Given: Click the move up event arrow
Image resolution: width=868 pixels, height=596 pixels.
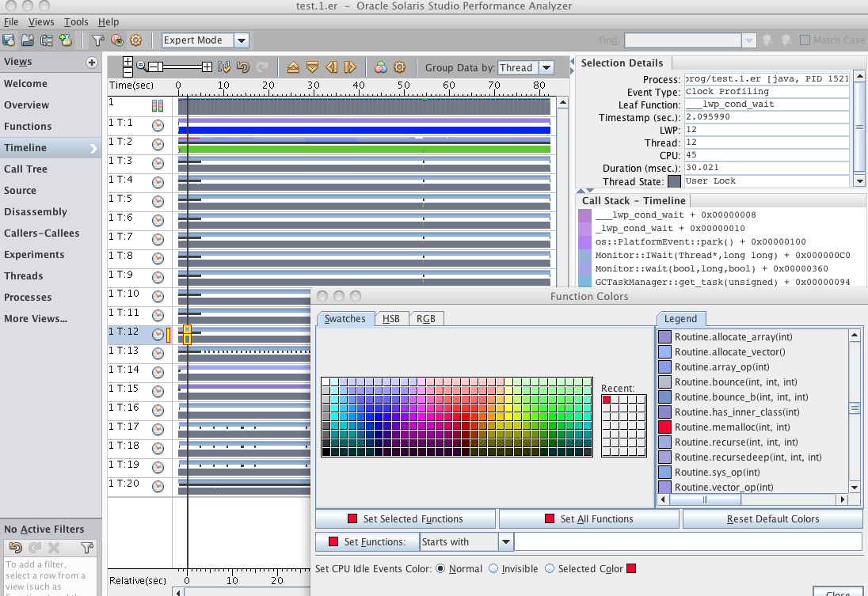Looking at the screenshot, I should pyautogui.click(x=293, y=67).
